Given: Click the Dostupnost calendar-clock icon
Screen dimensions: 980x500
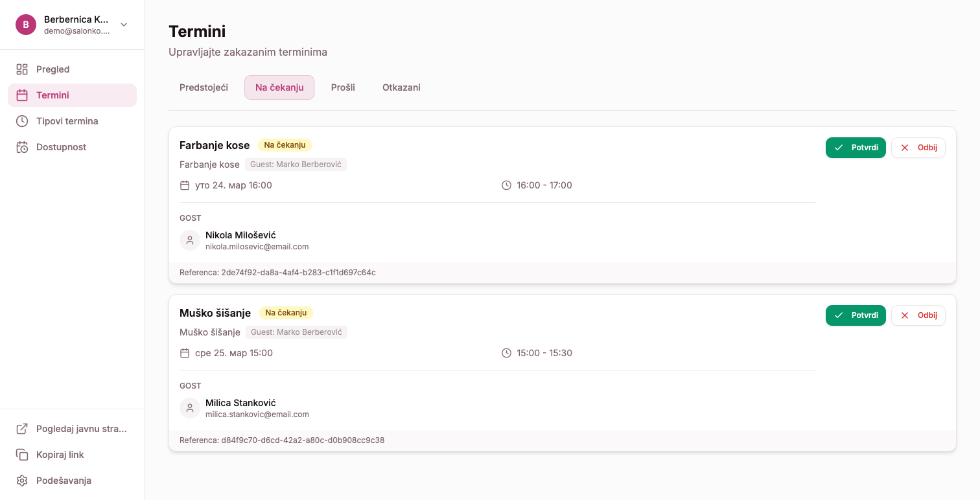Looking at the screenshot, I should (22, 147).
